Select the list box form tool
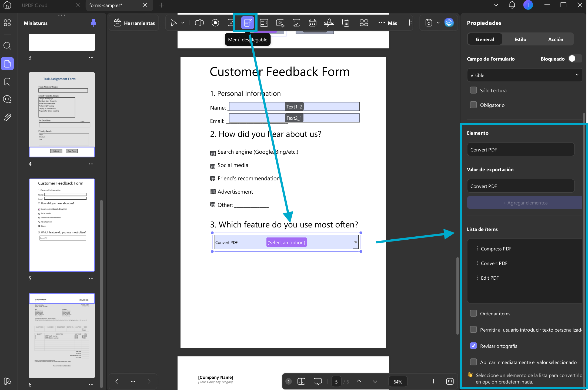588x390 pixels. (264, 23)
